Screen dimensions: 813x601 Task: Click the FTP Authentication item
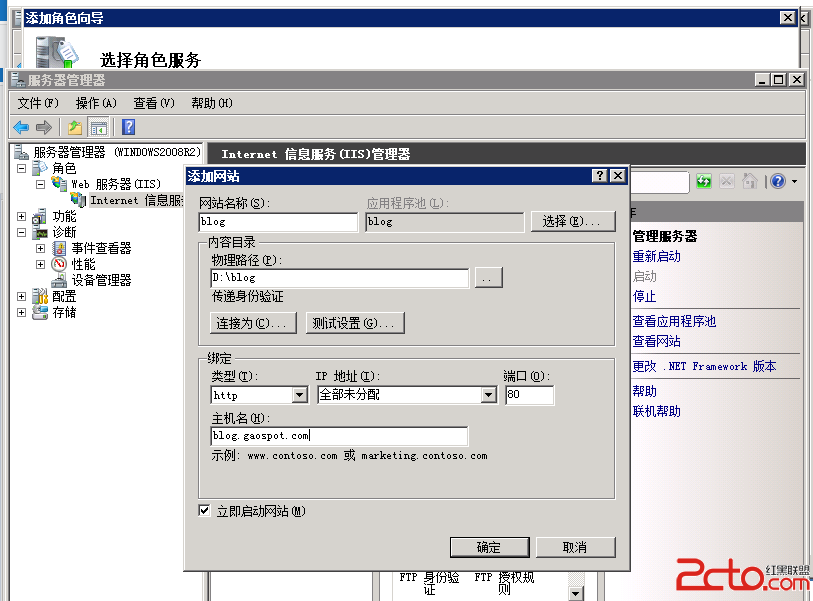pos(429,583)
